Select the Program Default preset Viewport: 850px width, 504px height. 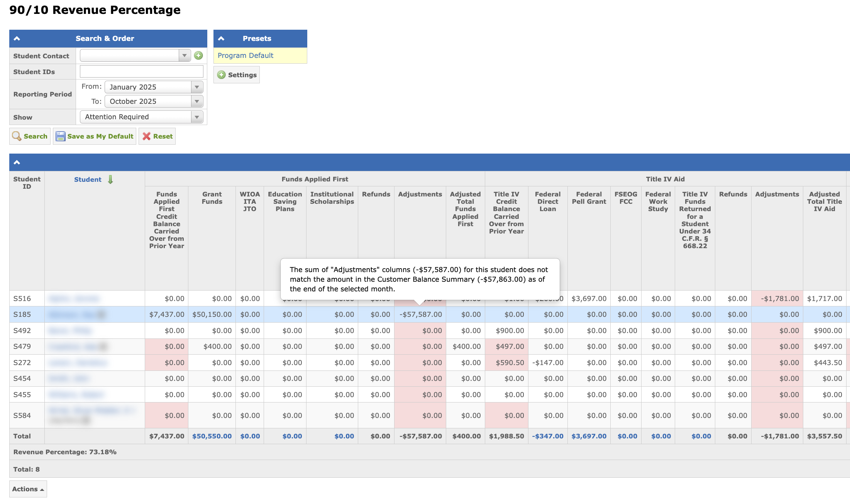[x=246, y=56]
